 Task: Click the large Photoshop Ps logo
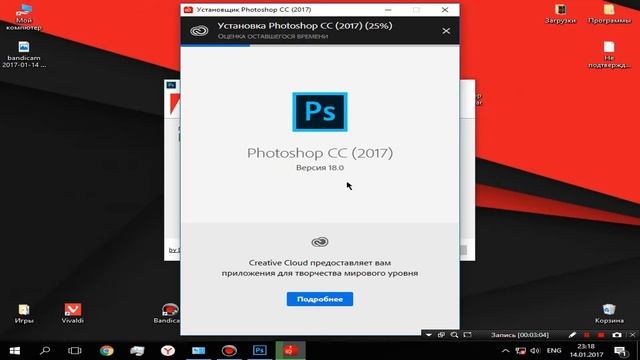[x=320, y=112]
